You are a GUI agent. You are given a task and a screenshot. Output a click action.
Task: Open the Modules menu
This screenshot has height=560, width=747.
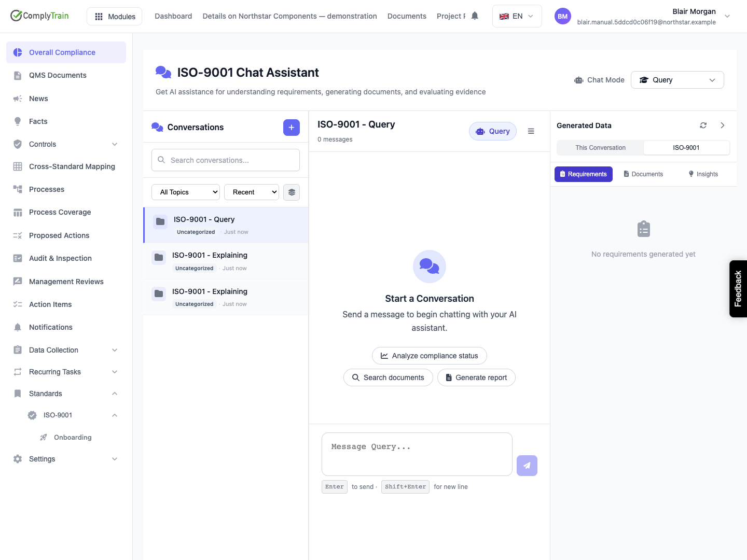(x=115, y=16)
